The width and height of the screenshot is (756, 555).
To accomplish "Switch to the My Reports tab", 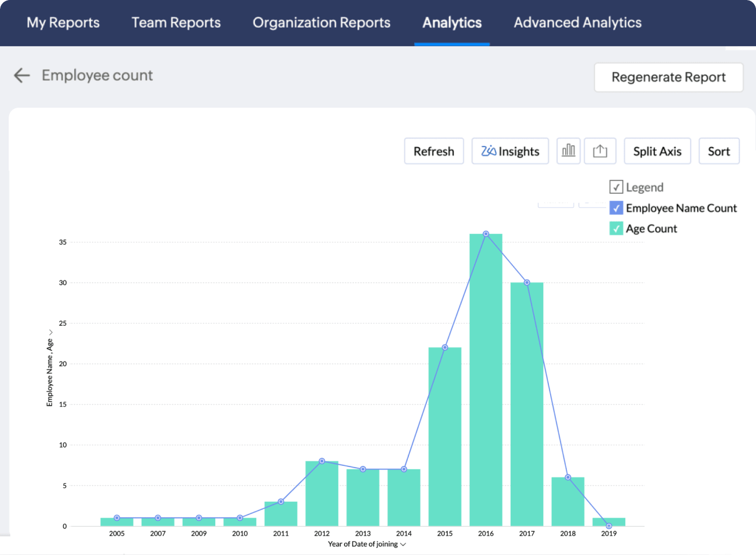I will pyautogui.click(x=63, y=23).
